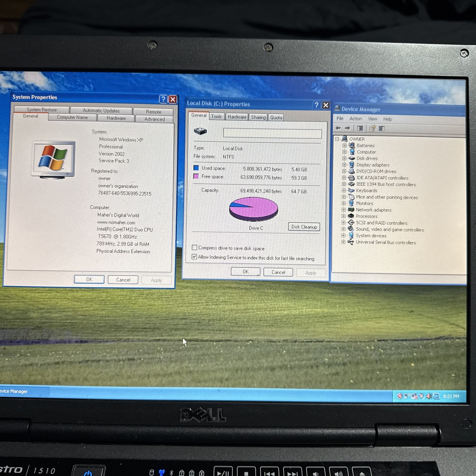Screen dimensions: 476x476
Task: Open the wireless network tray icon
Action: point(407,396)
